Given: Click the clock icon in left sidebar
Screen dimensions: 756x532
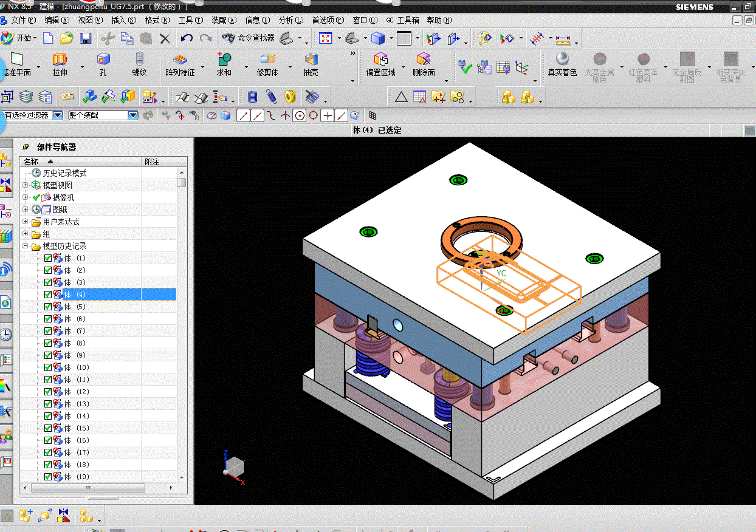Looking at the screenshot, I should click(x=5, y=333).
